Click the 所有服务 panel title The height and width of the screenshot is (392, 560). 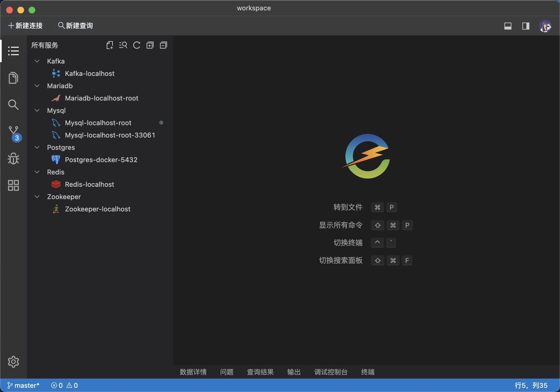coord(45,45)
